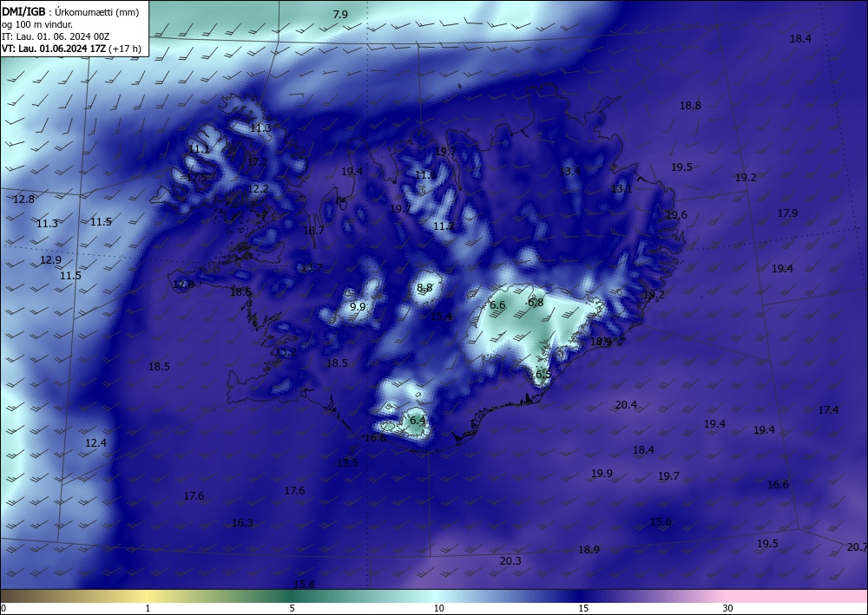The height and width of the screenshot is (615, 868).
Task: Click the initialization time 'IT: Lau. 01. 06. 2024 00Z'
Action: pyautogui.click(x=56, y=36)
